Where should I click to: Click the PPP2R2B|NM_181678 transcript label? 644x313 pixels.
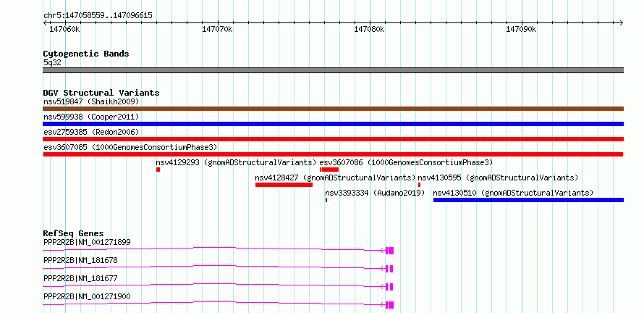(80, 260)
